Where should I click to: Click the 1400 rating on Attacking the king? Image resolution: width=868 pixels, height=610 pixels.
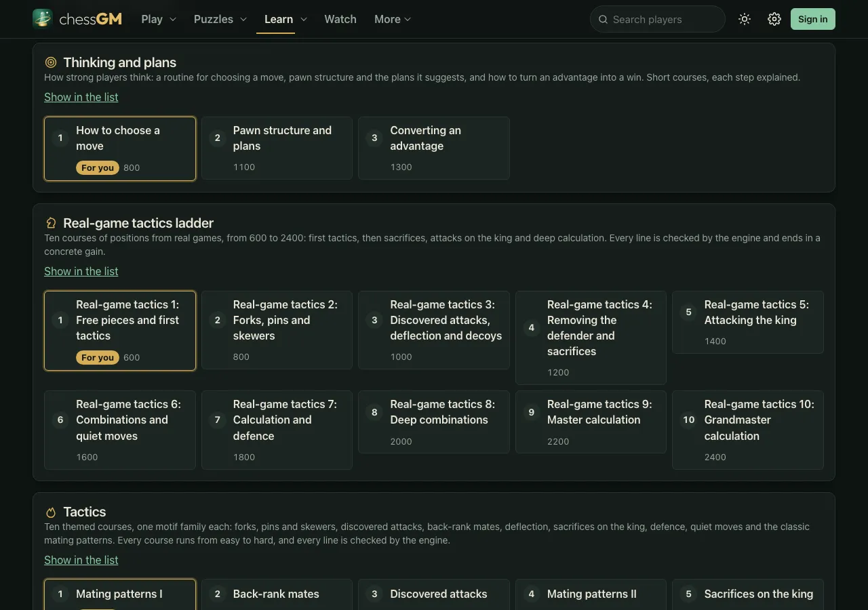click(x=715, y=341)
